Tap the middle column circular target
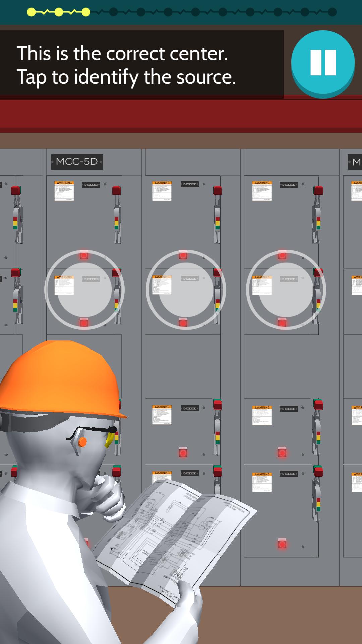Screen dimensions: 362x644 (186, 289)
